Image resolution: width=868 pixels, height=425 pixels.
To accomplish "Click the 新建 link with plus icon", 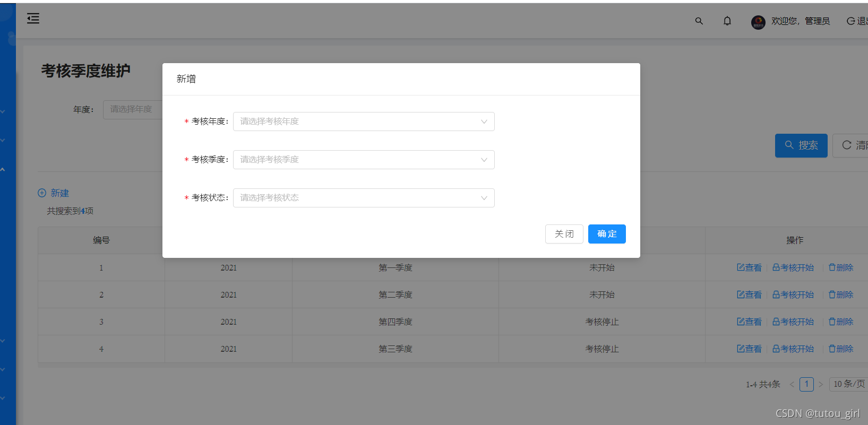I will [x=53, y=193].
